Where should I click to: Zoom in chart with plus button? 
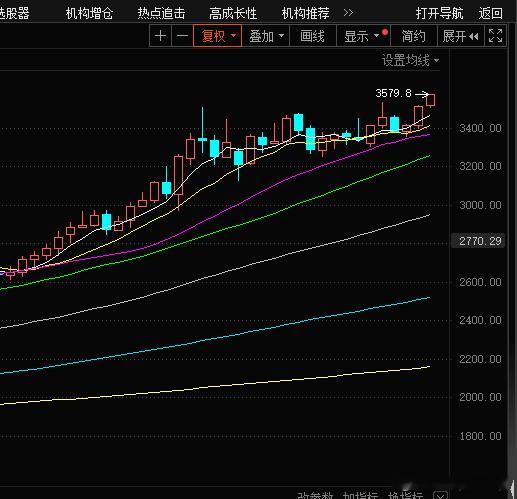coord(160,36)
